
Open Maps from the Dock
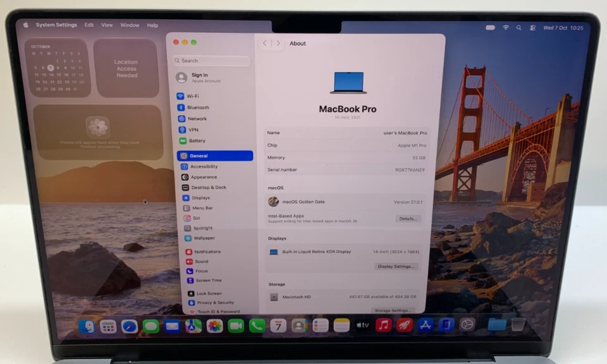(x=193, y=327)
